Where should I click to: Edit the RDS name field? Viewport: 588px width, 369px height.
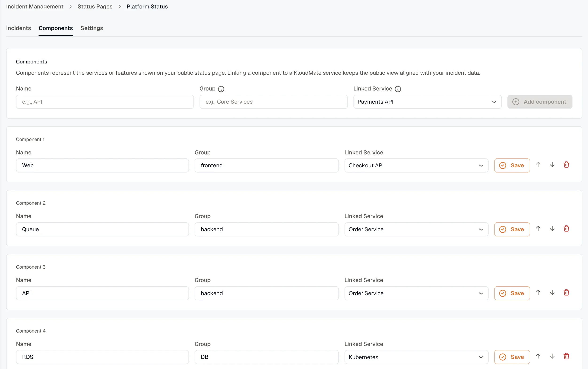tap(102, 357)
